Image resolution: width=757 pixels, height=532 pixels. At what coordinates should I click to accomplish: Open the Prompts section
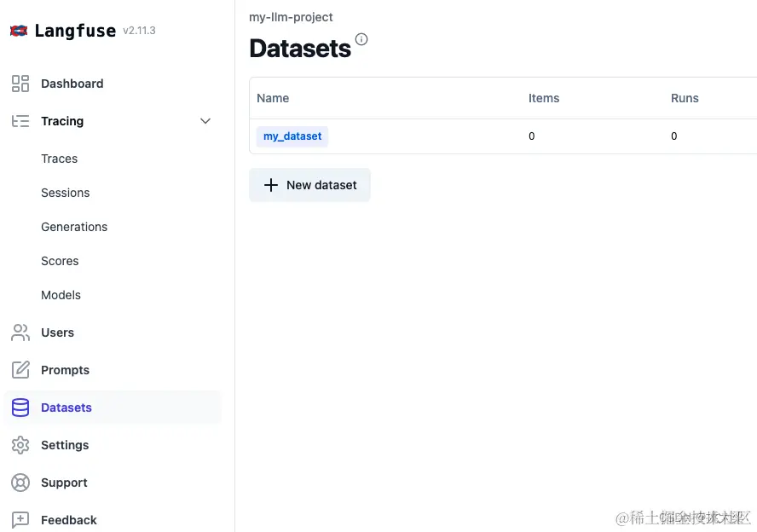(x=65, y=370)
